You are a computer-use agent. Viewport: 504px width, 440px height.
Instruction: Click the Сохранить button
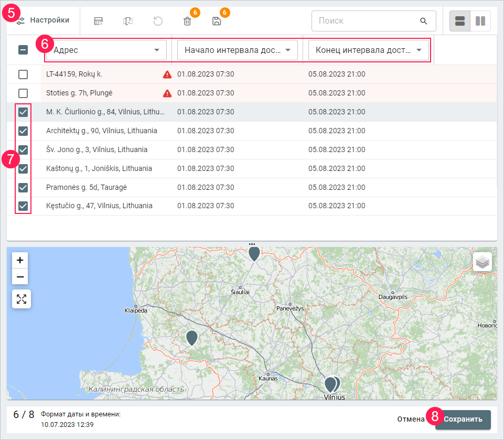463,420
